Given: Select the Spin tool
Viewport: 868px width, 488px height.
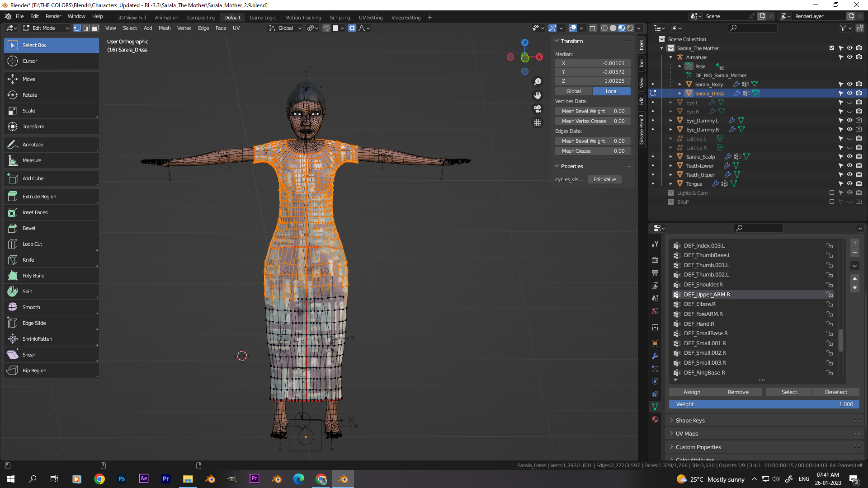Looking at the screenshot, I should click(52, 291).
